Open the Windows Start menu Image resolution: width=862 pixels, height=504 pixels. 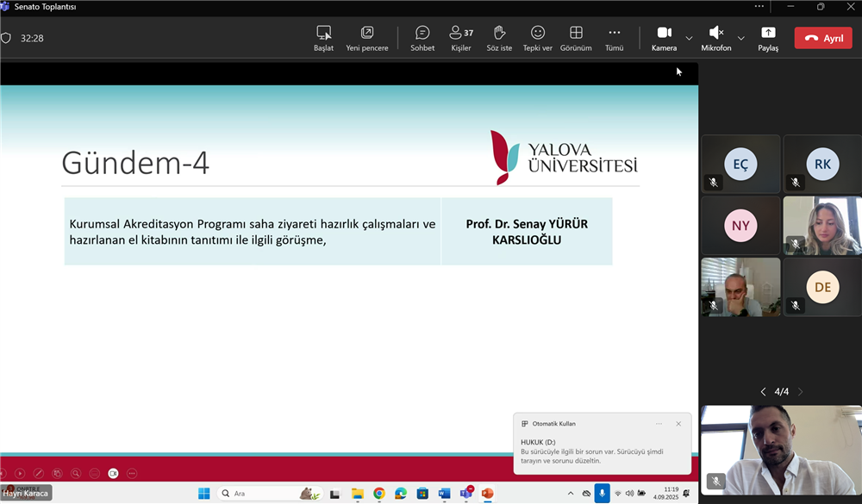coord(204,494)
